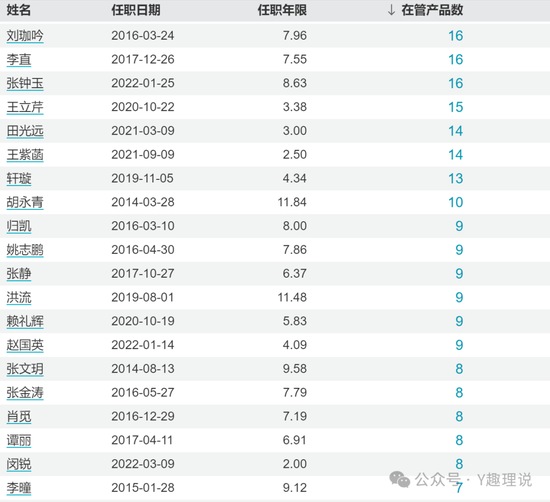Click the name link 王立芹

(25, 107)
